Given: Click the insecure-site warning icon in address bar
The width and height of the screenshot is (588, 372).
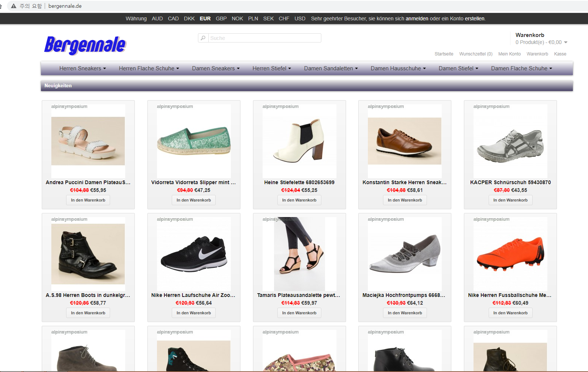Looking at the screenshot, I should click(14, 6).
